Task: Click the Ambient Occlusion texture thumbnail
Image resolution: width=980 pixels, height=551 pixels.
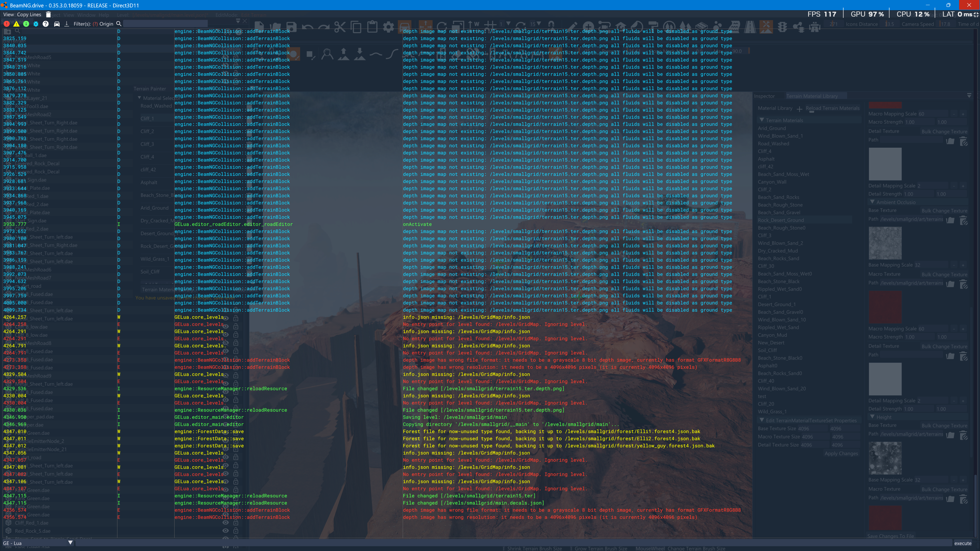Action: click(885, 243)
